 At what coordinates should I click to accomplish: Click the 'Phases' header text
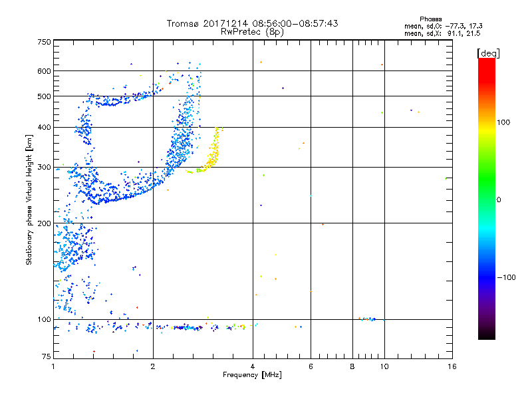coord(430,19)
